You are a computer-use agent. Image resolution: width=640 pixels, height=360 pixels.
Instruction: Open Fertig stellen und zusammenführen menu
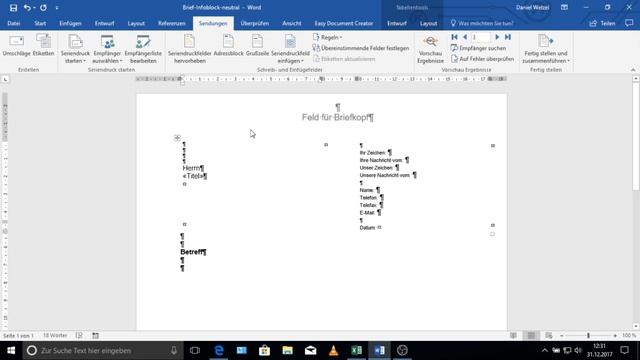click(546, 49)
